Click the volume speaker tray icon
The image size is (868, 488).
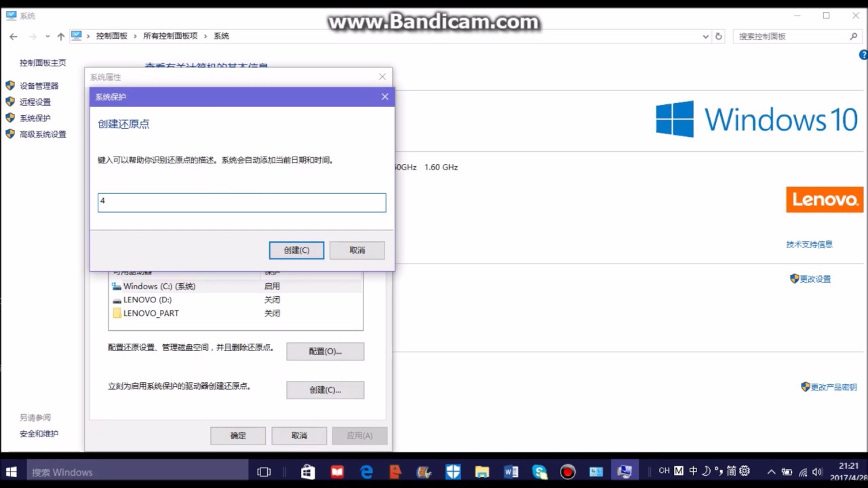point(818,472)
